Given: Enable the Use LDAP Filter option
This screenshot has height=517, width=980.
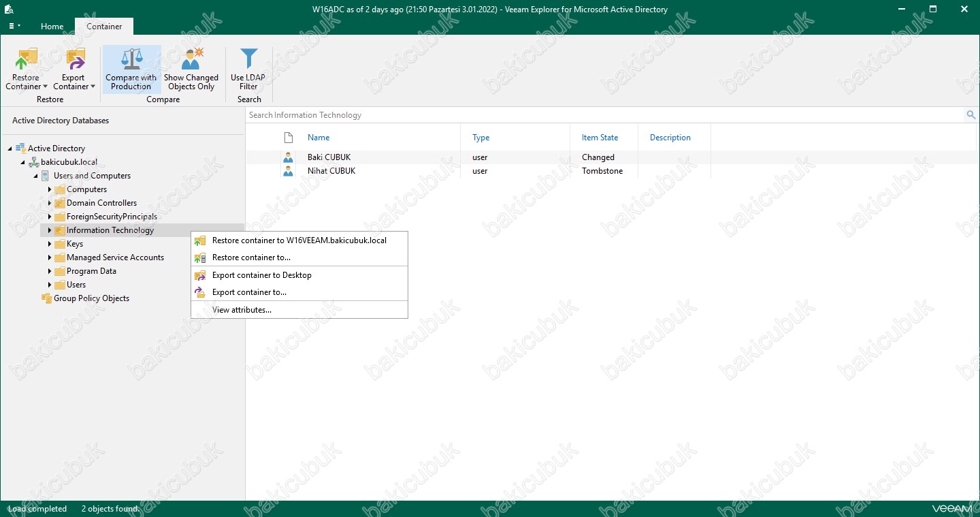Looking at the screenshot, I should point(248,69).
